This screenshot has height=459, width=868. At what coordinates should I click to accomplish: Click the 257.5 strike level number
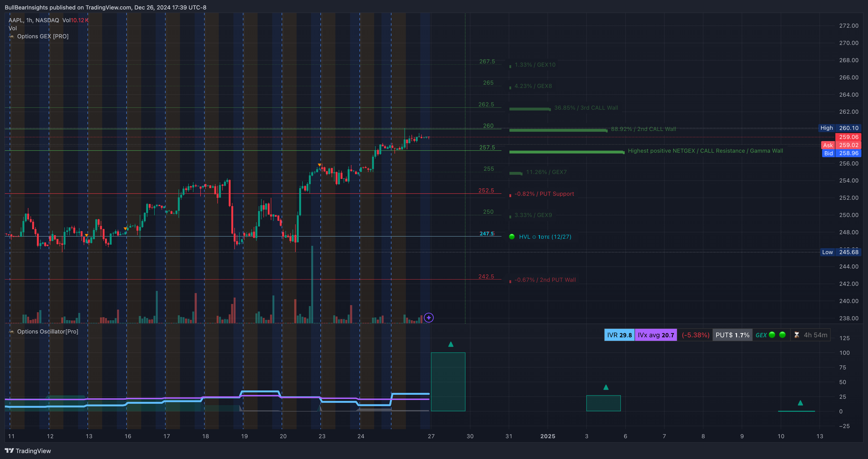coord(487,147)
